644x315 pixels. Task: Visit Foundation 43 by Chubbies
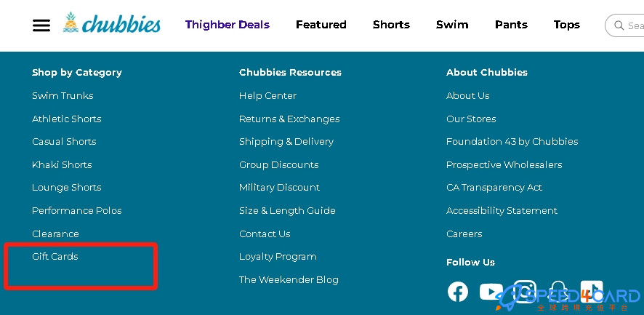(512, 141)
